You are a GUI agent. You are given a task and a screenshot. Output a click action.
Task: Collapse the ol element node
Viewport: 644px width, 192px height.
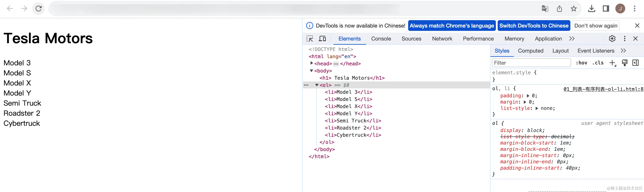tap(317, 85)
